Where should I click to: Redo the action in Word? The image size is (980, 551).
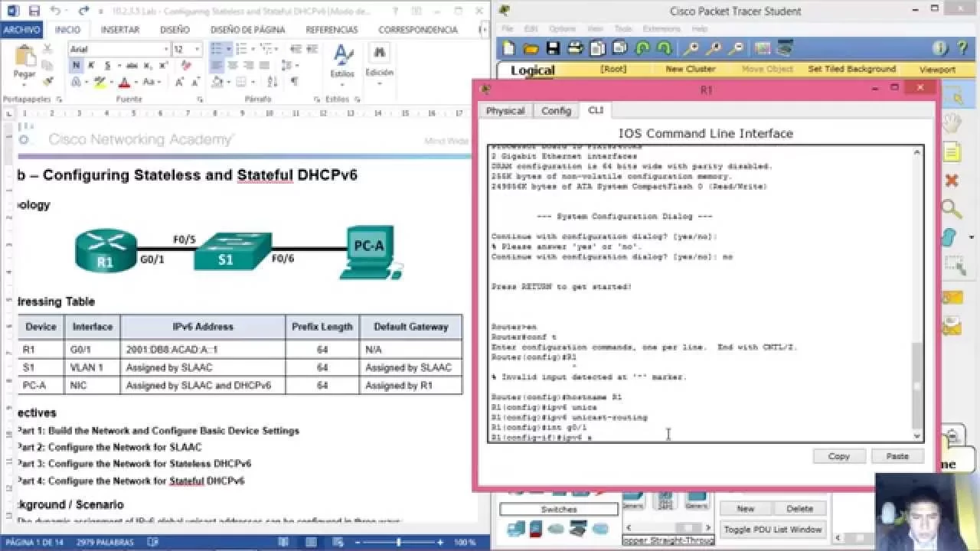pyautogui.click(x=83, y=11)
